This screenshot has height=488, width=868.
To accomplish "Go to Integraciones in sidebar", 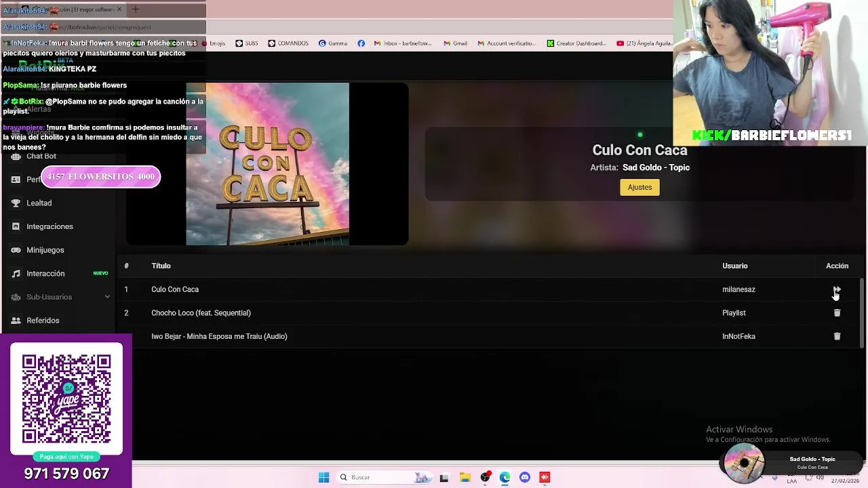I will [x=50, y=226].
